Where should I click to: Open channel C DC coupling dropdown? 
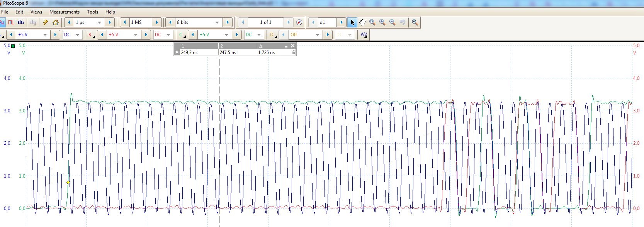click(x=253, y=35)
